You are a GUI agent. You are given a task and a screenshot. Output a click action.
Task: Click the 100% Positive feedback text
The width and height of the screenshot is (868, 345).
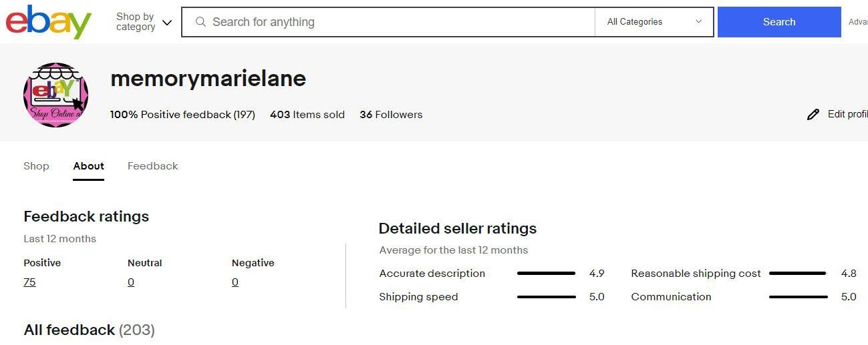pos(182,115)
